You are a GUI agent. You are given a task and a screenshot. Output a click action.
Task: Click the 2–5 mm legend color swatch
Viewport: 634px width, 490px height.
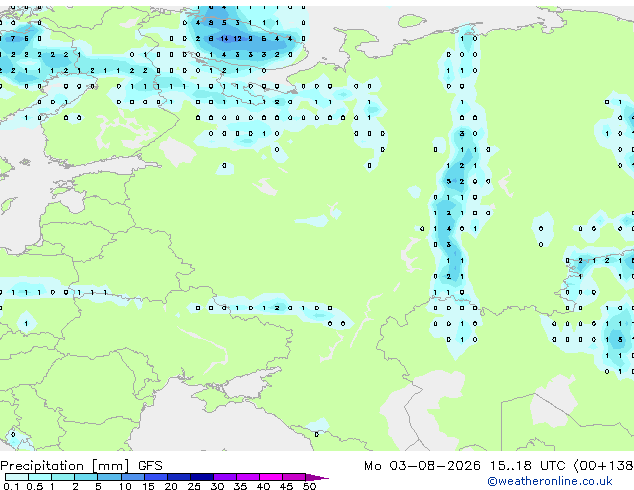click(x=86, y=477)
